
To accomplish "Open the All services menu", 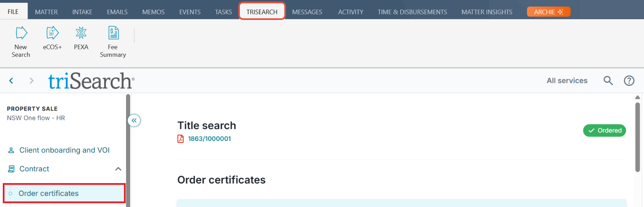I will click(567, 81).
